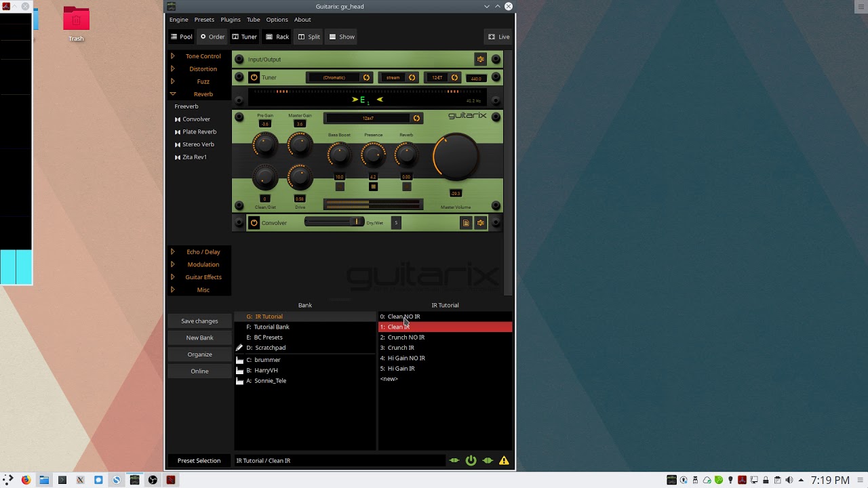This screenshot has height=488, width=868.
Task: Click the Firefox icon in the taskbar
Action: (x=26, y=480)
